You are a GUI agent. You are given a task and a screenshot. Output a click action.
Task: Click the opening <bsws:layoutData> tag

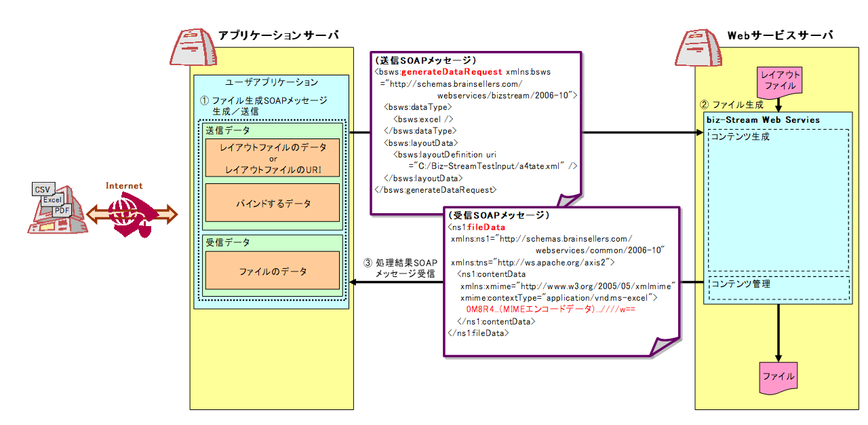[x=422, y=143]
